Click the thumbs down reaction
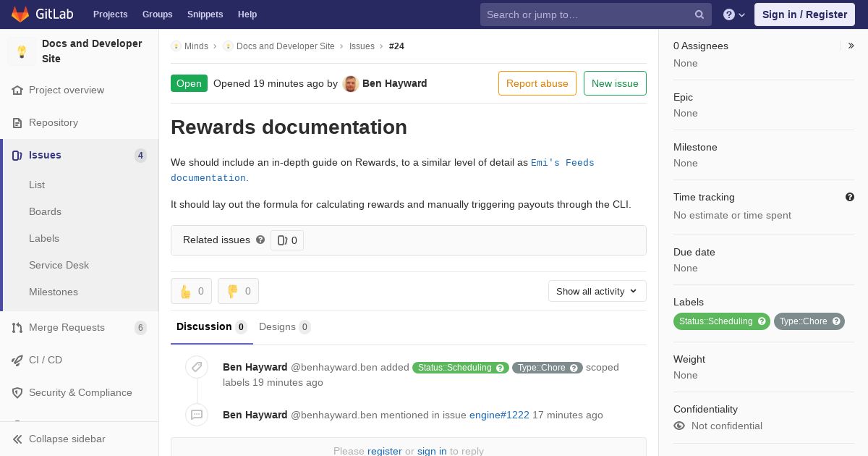868x456 pixels. coord(238,291)
